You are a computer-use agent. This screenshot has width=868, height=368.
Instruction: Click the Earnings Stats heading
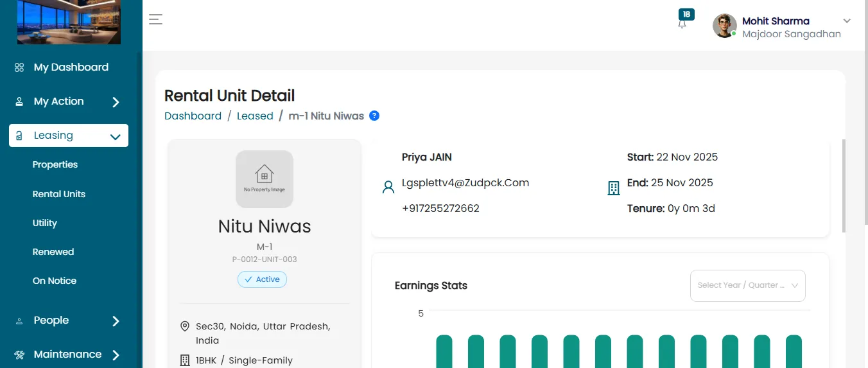pos(431,286)
